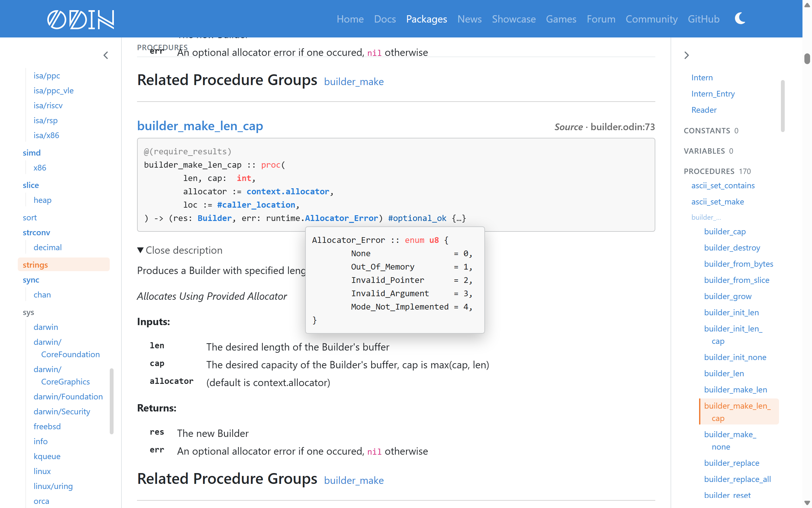Collapse the Close description triangle
Screen dimensions: 812x508
click(x=141, y=250)
